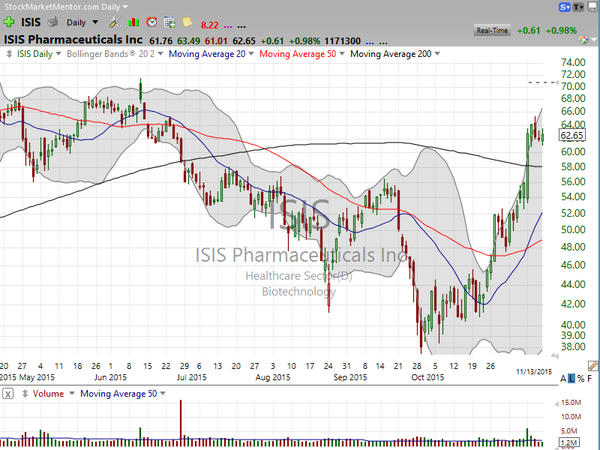The width and height of the screenshot is (600, 450).
Task: Open the blue S dropdown button
Action: click(565, 7)
